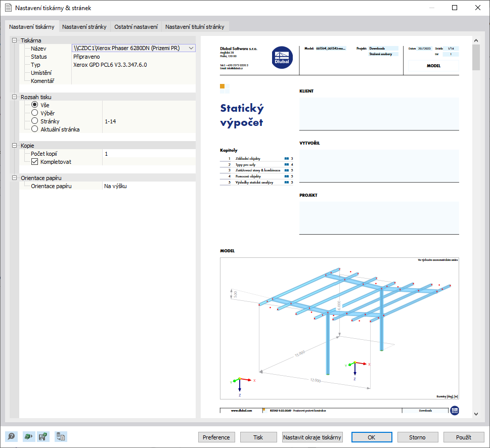This screenshot has height=448, width=490.
Task: Switch to Nastavení tiskárny tab
Action: coord(31,27)
